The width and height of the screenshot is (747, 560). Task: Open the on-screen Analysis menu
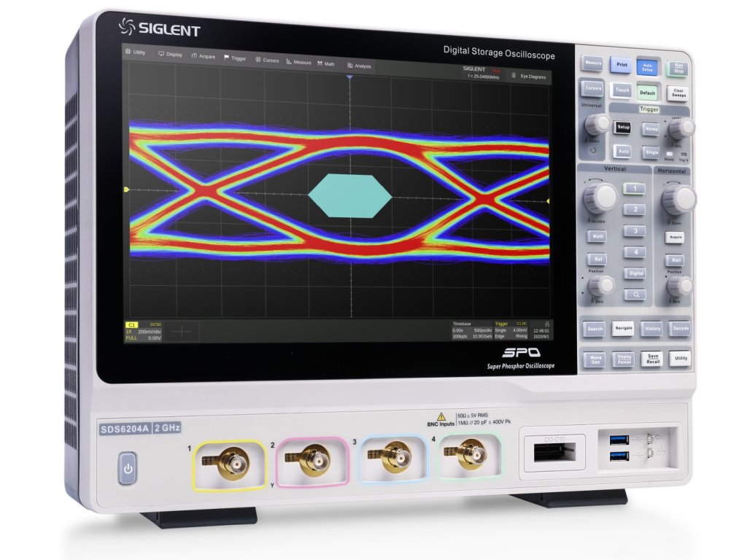tap(359, 66)
